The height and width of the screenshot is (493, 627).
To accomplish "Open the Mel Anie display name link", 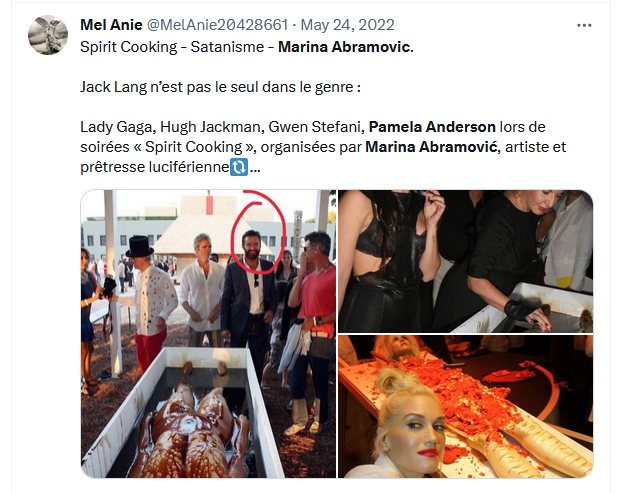I will 111,25.
